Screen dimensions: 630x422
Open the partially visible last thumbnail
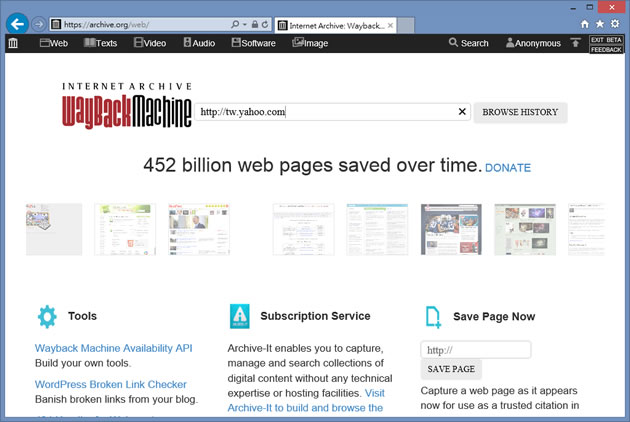click(x=586, y=229)
